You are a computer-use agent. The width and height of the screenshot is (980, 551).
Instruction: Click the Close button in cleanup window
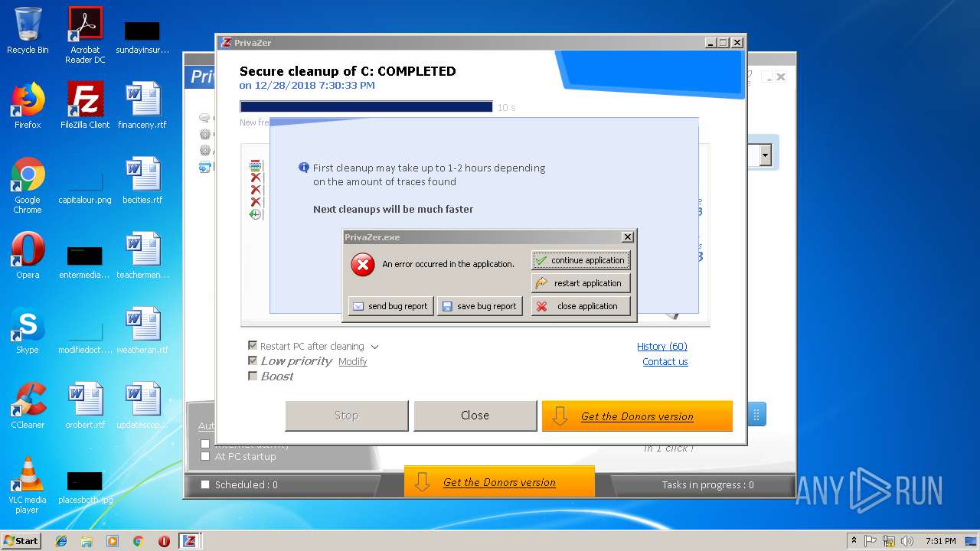[475, 416]
